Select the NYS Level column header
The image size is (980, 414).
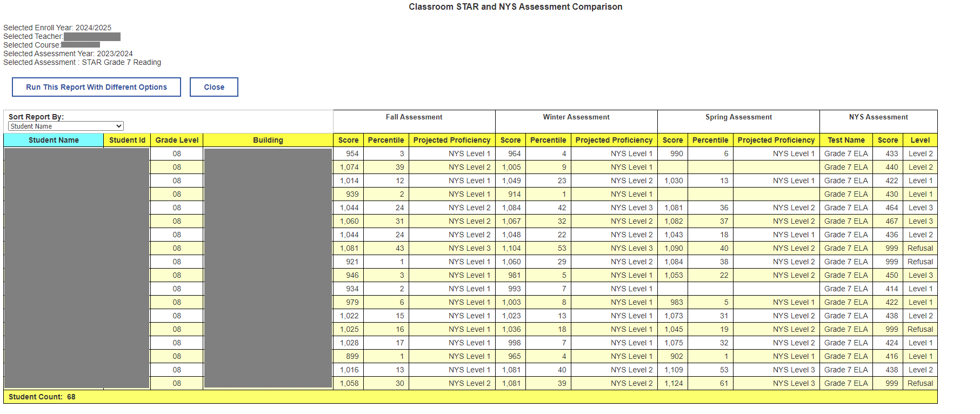click(x=920, y=140)
